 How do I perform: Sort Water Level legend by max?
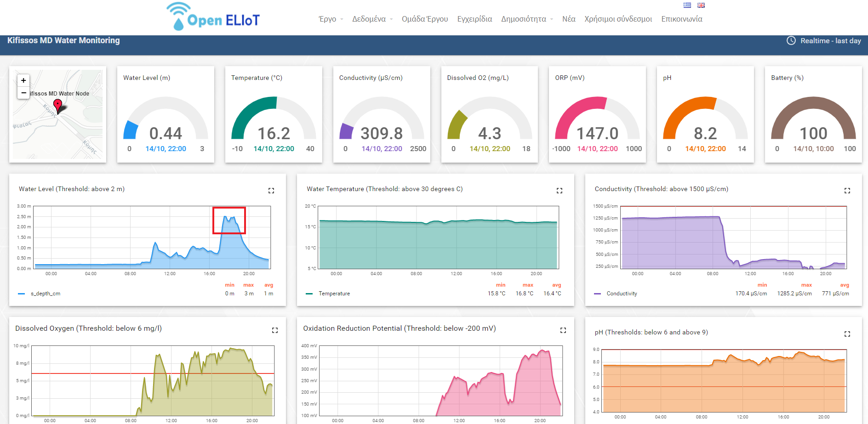pos(248,285)
